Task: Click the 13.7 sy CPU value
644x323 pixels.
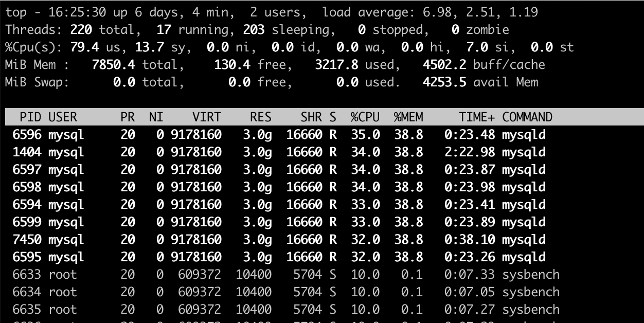Action: click(149, 47)
